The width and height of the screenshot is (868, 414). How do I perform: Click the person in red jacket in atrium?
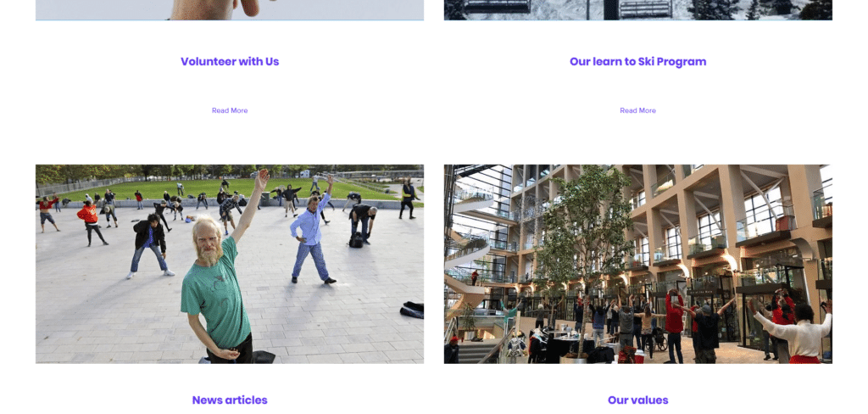pyautogui.click(x=674, y=326)
